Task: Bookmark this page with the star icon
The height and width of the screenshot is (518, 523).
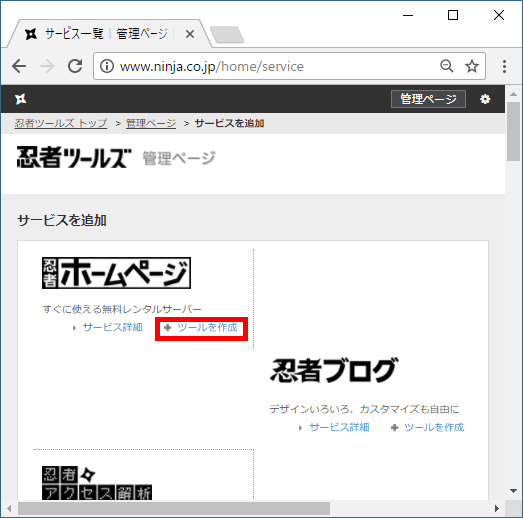Action: pos(472,66)
